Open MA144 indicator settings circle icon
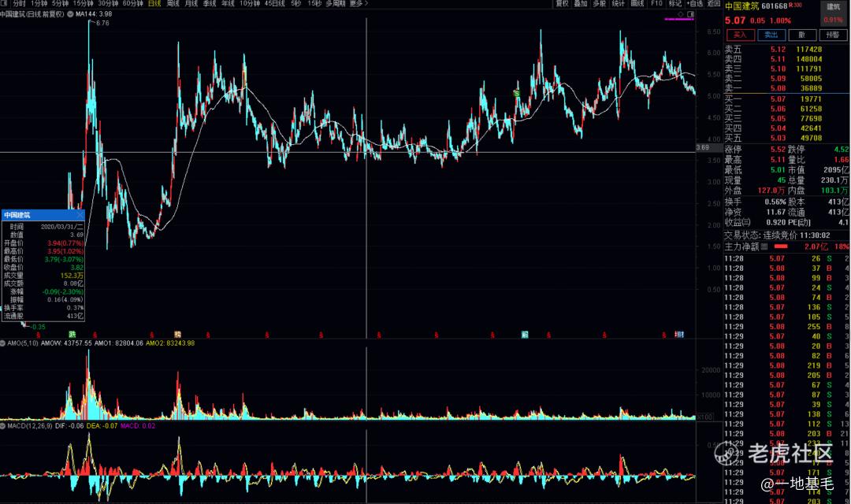851x504 pixels. (x=71, y=14)
